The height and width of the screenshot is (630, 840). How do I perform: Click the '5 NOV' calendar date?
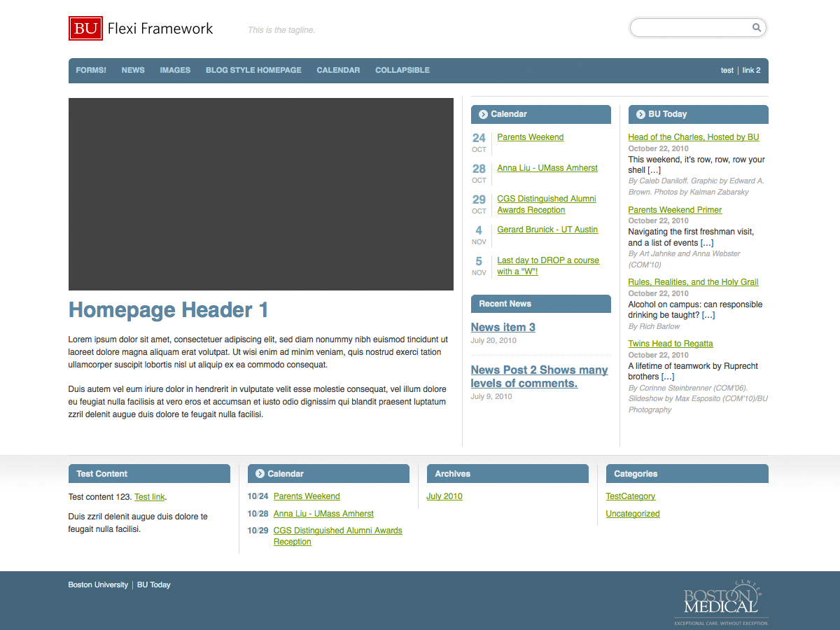point(479,265)
